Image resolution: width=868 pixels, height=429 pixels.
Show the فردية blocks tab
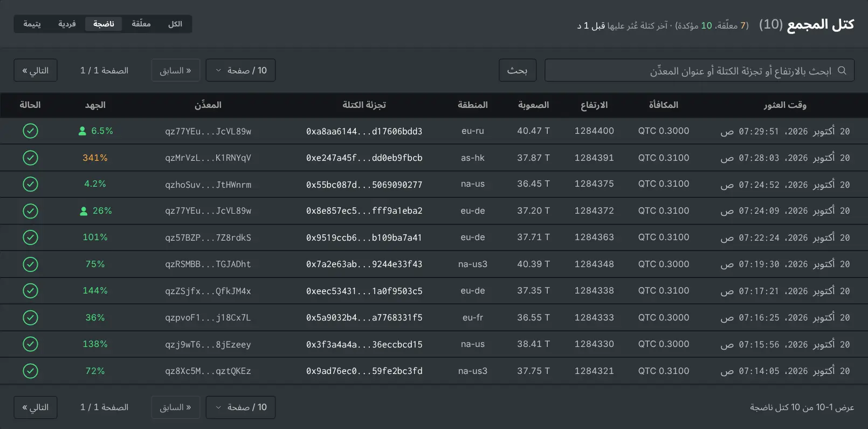[67, 24]
